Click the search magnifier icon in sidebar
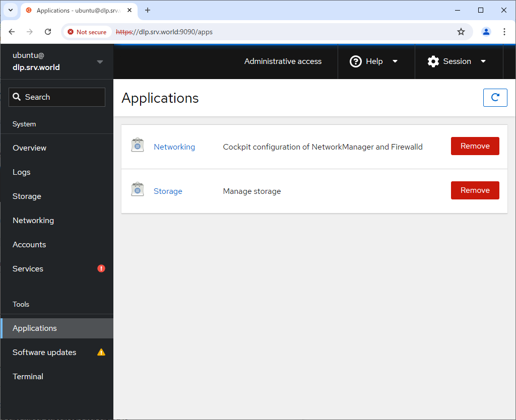The height and width of the screenshot is (420, 516). coord(17,97)
